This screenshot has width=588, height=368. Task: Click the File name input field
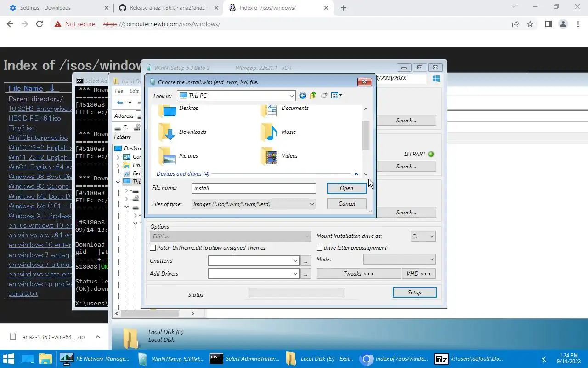pyautogui.click(x=254, y=188)
